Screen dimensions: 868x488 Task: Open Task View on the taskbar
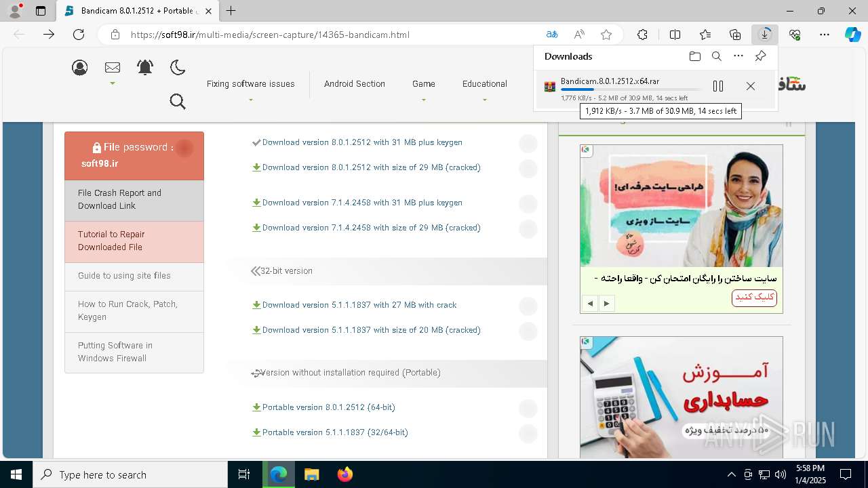click(244, 474)
